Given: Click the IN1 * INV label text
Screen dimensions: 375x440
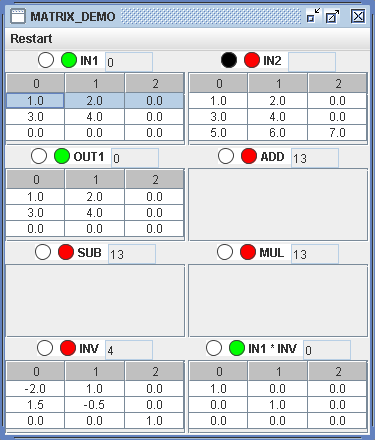Looking at the screenshot, I should click(x=272, y=349).
